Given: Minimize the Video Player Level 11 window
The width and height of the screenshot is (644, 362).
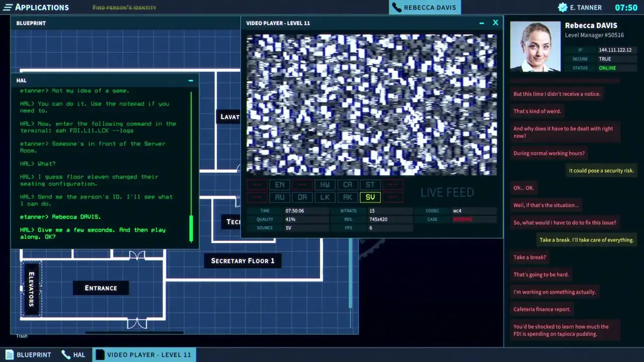Looking at the screenshot, I should (481, 23).
